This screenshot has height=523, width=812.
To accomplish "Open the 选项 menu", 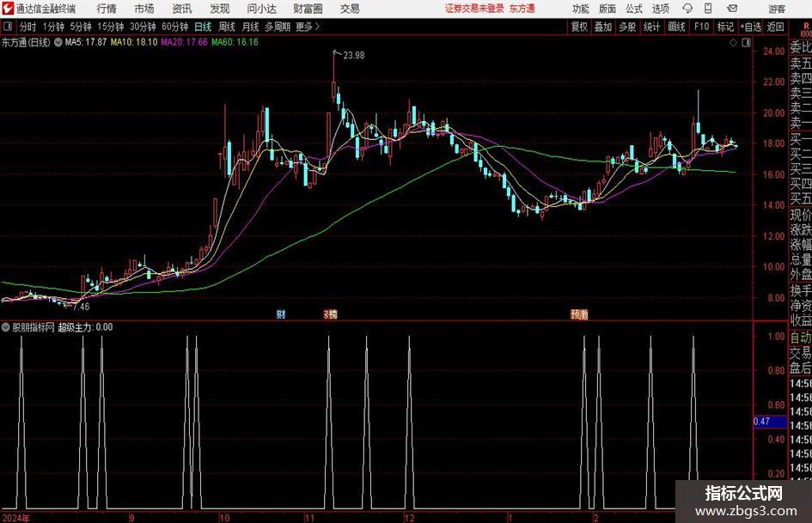I will coord(660,9).
